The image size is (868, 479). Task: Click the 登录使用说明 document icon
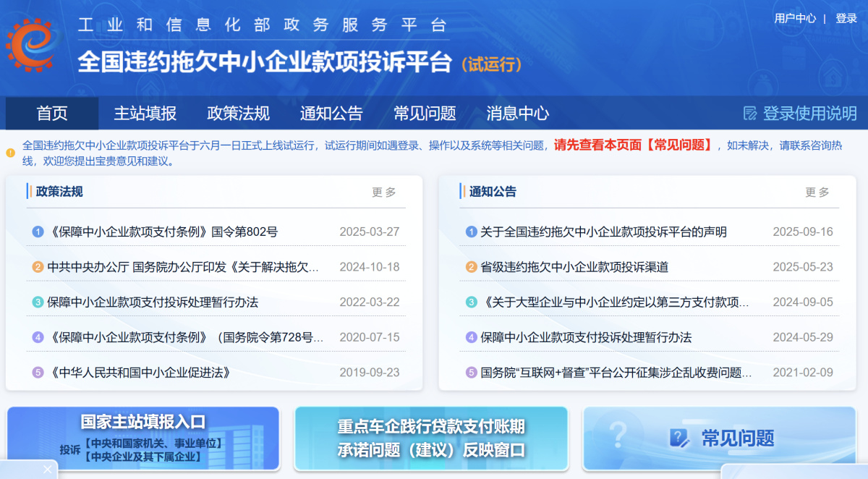tap(751, 114)
